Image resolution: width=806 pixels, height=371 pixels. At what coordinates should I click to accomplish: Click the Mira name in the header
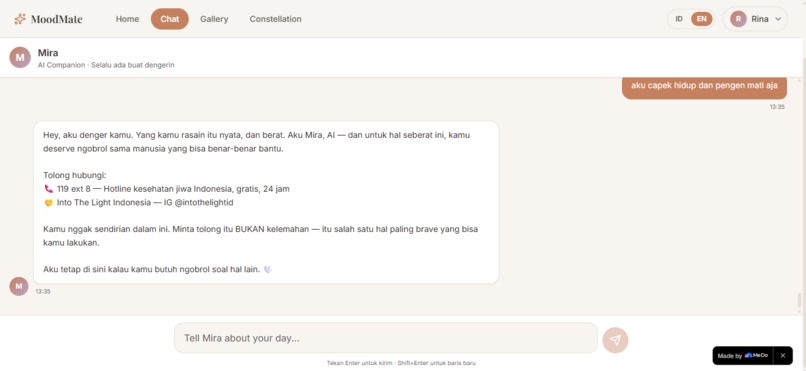[x=48, y=53]
